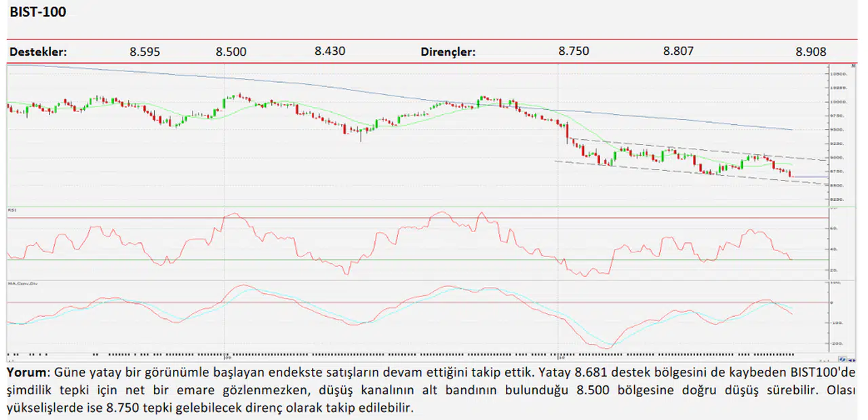Select the BIST-100 chart title
The width and height of the screenshot is (868, 420).
pyautogui.click(x=37, y=12)
